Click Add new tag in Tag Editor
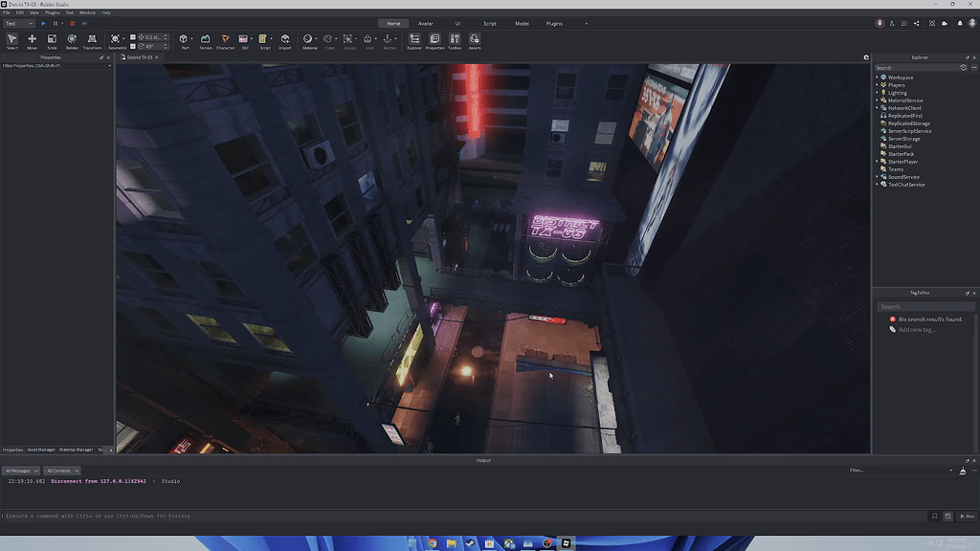 (916, 329)
